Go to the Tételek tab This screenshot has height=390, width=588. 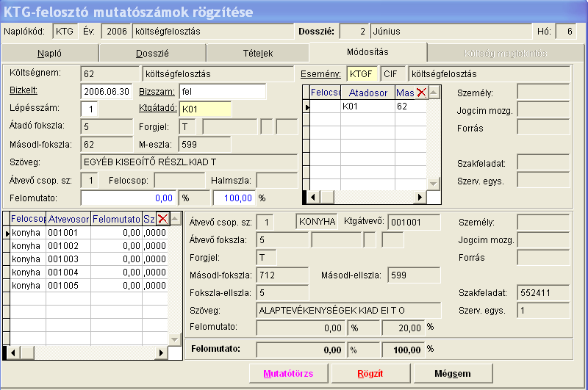(x=258, y=53)
